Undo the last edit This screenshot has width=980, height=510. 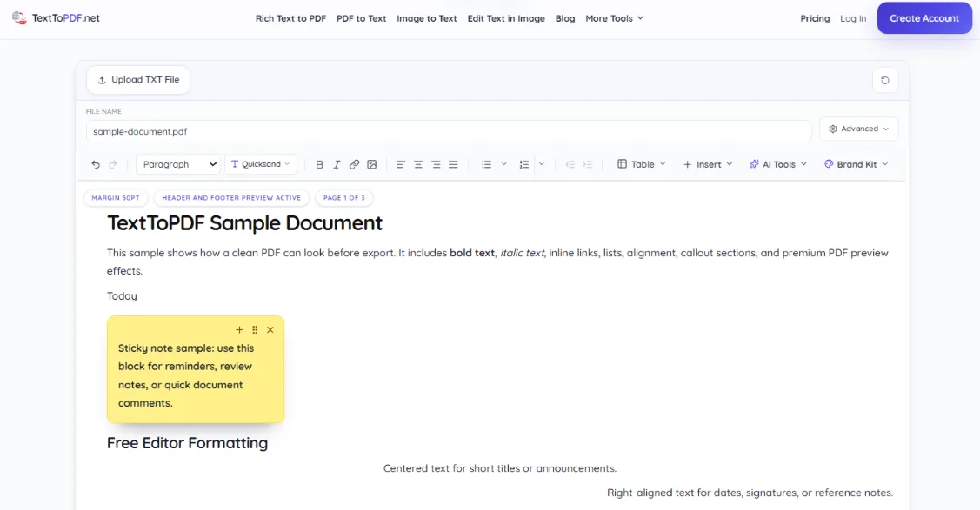[x=96, y=164]
